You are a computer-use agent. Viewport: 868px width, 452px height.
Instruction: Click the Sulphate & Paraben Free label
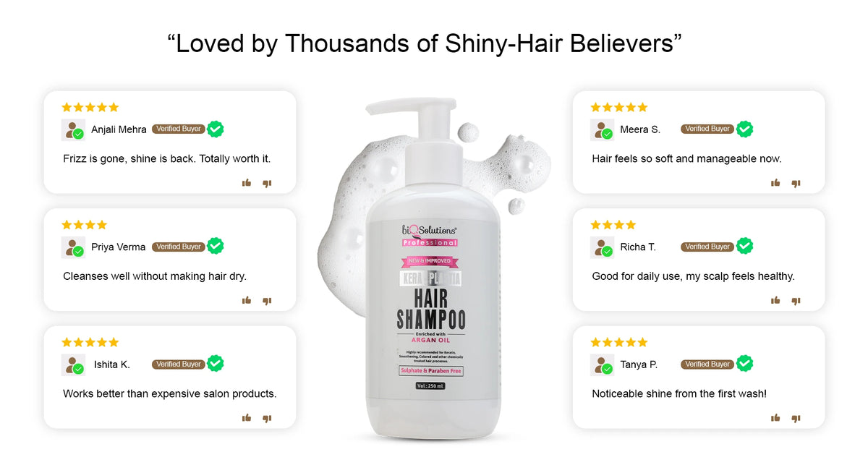[432, 371]
